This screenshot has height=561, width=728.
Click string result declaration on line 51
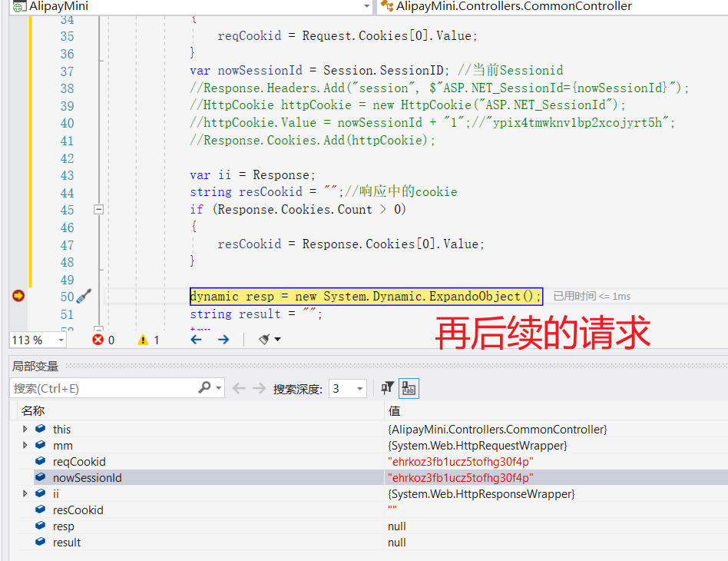[x=256, y=314]
